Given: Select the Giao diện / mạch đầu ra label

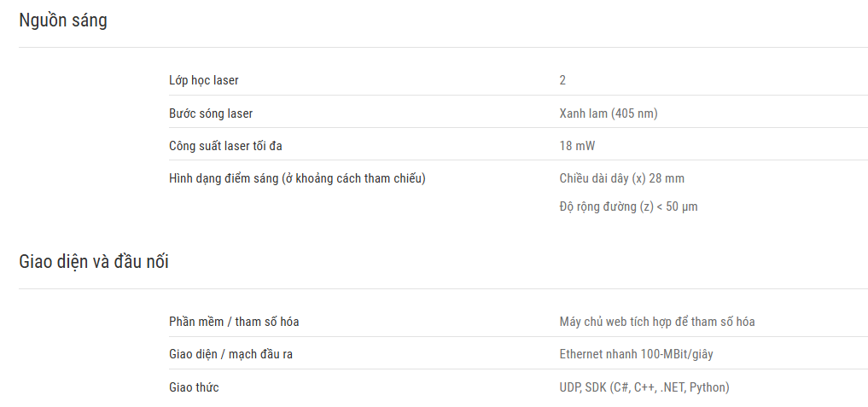Looking at the screenshot, I should pyautogui.click(x=230, y=354).
